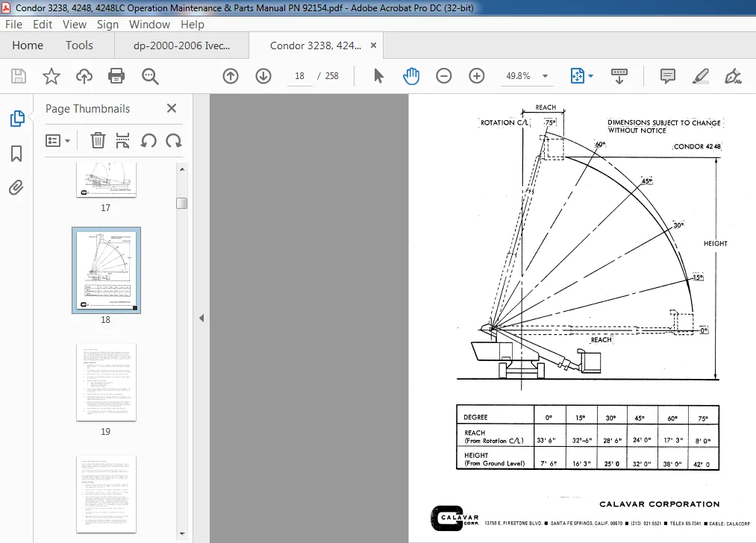Click thumbnail scrollbar up arrow
Image resolution: width=756 pixels, height=543 pixels.
[x=182, y=169]
